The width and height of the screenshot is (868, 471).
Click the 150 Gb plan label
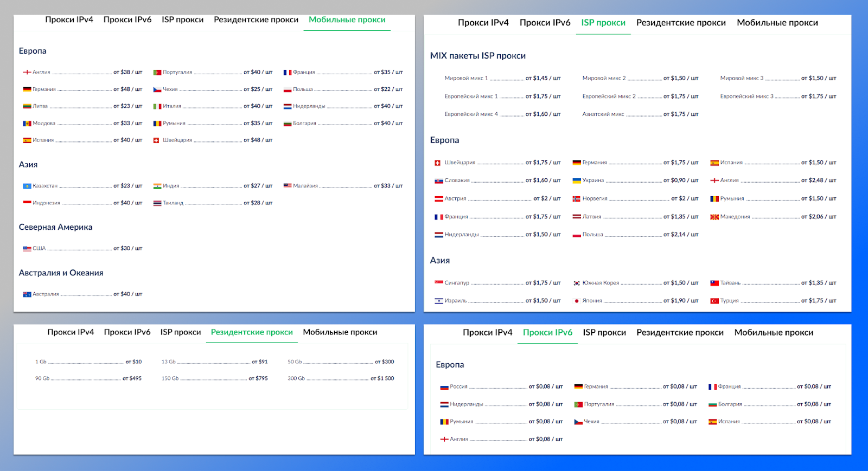[x=170, y=379]
